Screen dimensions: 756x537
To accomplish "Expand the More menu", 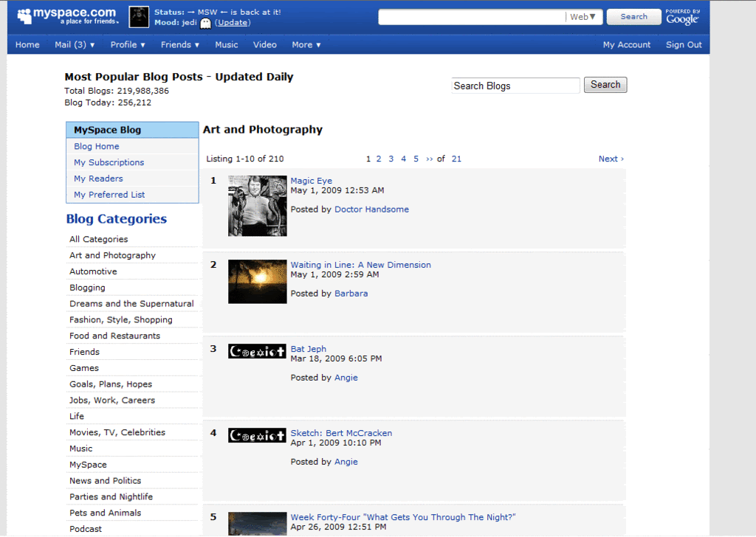I will pos(306,45).
